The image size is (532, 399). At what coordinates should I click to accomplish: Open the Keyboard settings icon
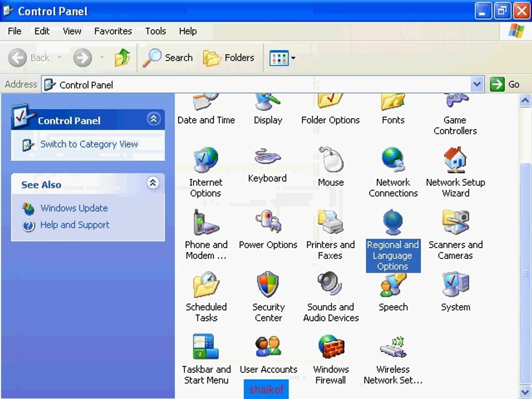(x=268, y=157)
